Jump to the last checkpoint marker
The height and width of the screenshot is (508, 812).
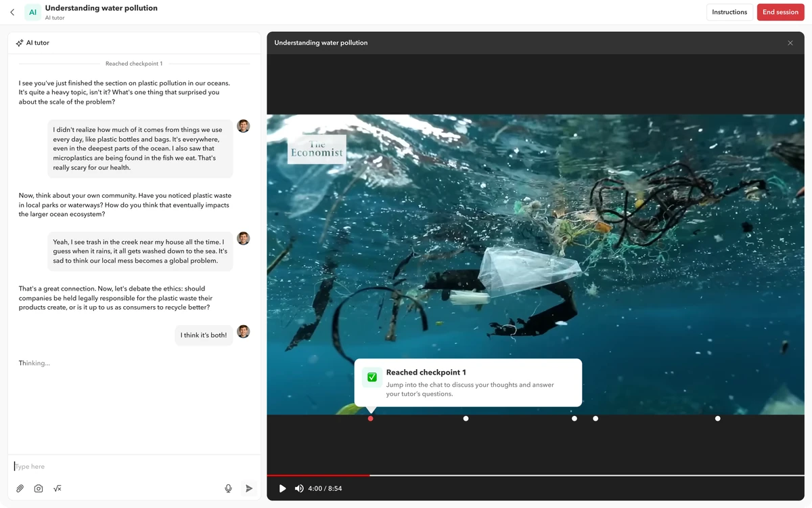tap(718, 419)
